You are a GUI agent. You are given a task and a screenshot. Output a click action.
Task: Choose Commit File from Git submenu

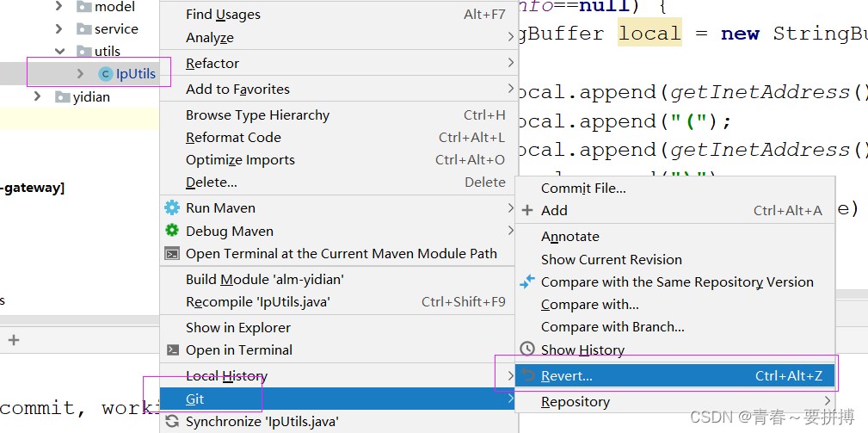point(583,188)
